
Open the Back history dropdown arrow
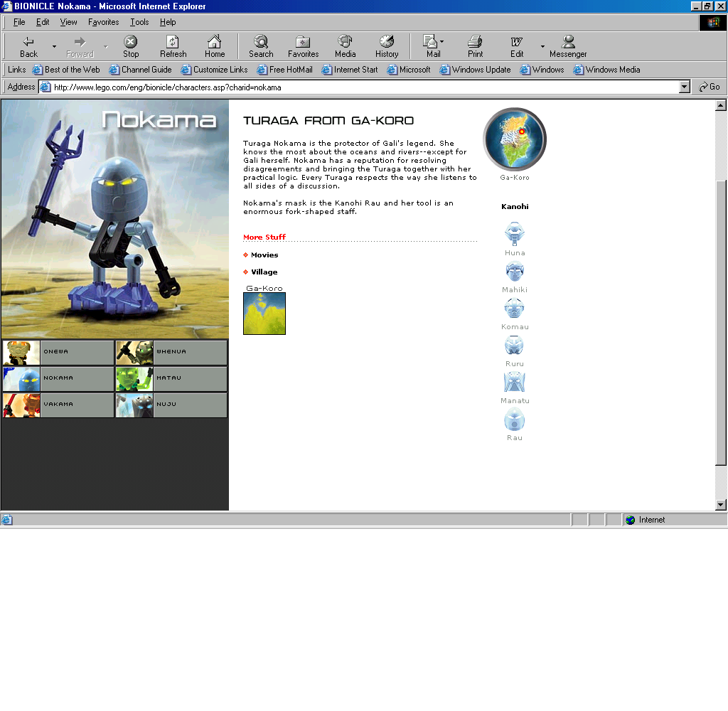pos(54,47)
